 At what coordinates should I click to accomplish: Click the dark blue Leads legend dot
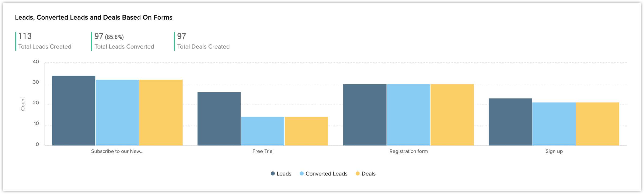[x=273, y=174]
